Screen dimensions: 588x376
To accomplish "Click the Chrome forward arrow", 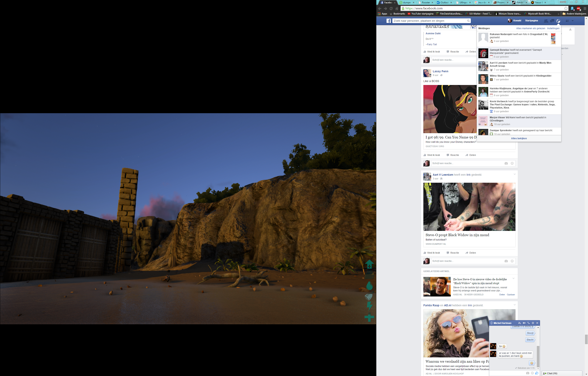I will 385,8.
